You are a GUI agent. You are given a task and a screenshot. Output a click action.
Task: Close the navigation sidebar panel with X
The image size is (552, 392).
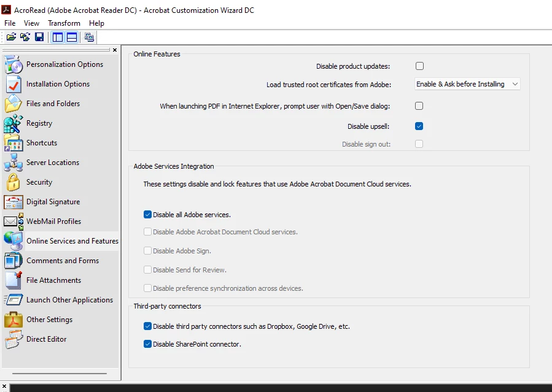pyautogui.click(x=115, y=50)
